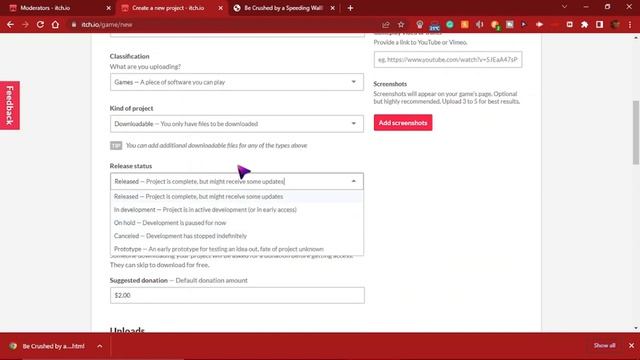Reload the itch.io page
The height and width of the screenshot is (360, 640).
[40, 24]
